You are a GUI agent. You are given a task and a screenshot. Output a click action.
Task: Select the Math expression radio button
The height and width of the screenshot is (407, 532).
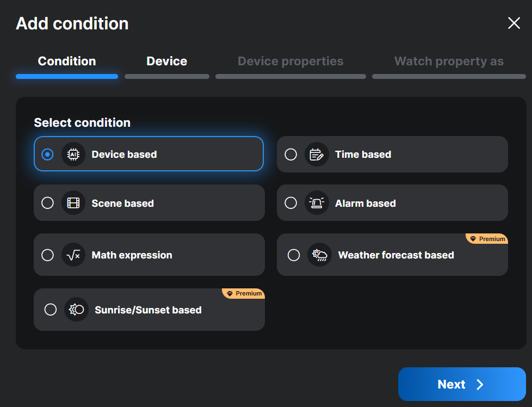(x=48, y=255)
